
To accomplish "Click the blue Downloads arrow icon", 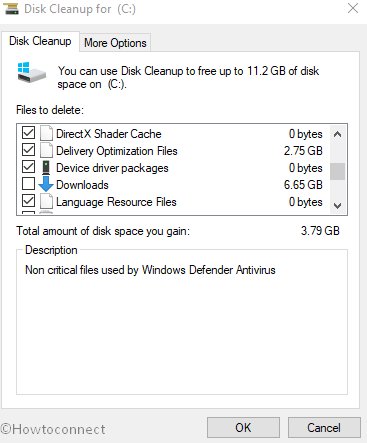I will (x=46, y=184).
